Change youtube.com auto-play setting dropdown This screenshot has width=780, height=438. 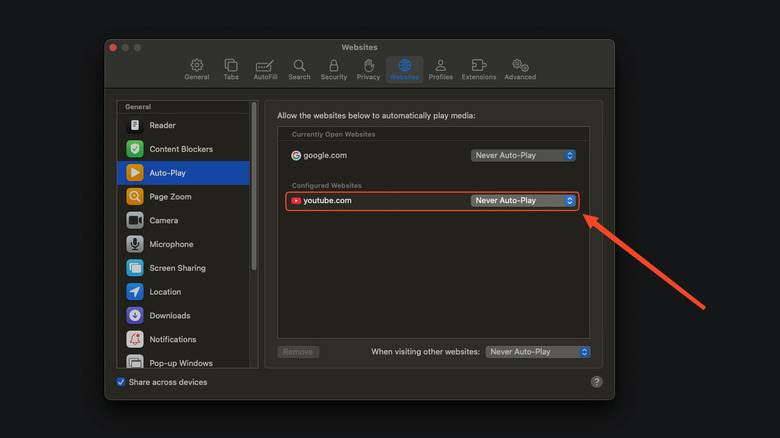[524, 201]
